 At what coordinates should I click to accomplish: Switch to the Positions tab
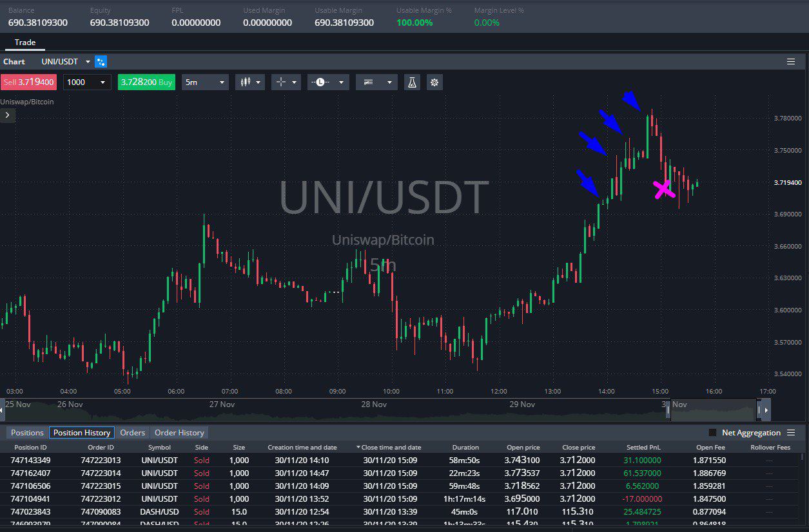27,433
